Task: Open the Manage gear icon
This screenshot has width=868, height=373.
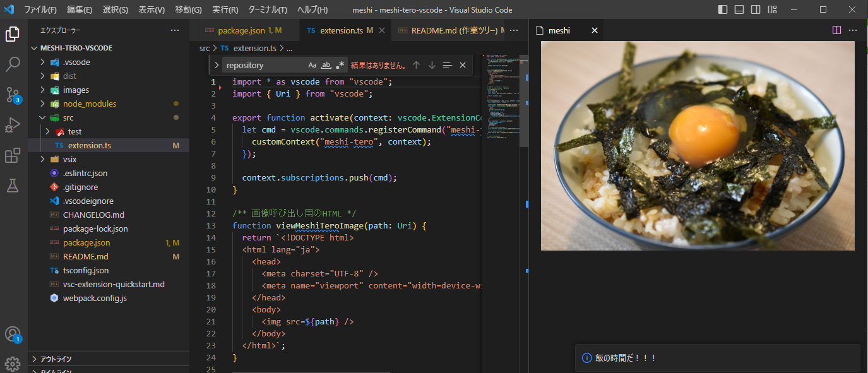Action: (x=13, y=364)
